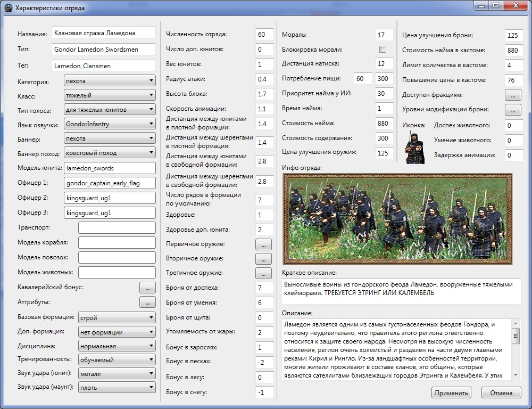532x409 pixels.
Task: Click the Броня от щита field
Action: coord(264,318)
